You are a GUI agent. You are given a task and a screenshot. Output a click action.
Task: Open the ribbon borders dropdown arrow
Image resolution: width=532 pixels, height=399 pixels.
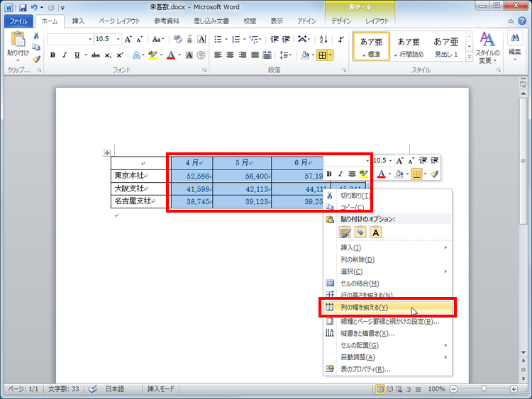tap(330, 55)
